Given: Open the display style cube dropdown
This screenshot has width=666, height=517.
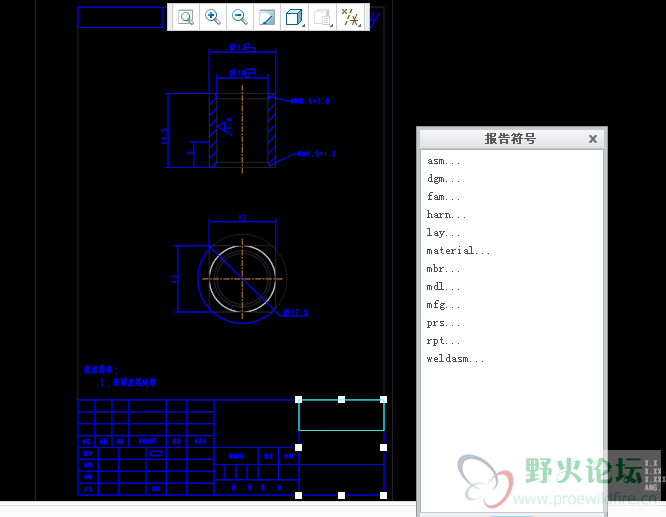Looking at the screenshot, I should coord(295,17).
